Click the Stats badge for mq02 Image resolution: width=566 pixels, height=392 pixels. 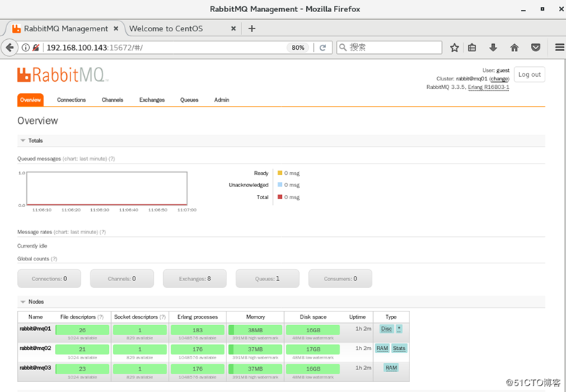point(399,348)
